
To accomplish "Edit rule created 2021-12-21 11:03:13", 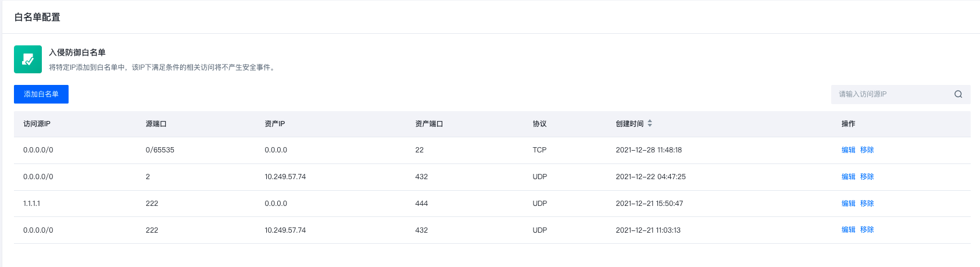I will pyautogui.click(x=848, y=230).
